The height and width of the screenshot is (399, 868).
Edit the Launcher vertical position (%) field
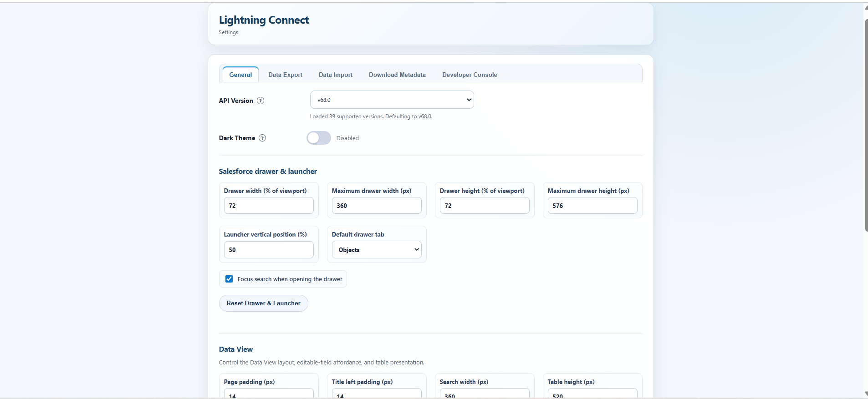pos(269,250)
